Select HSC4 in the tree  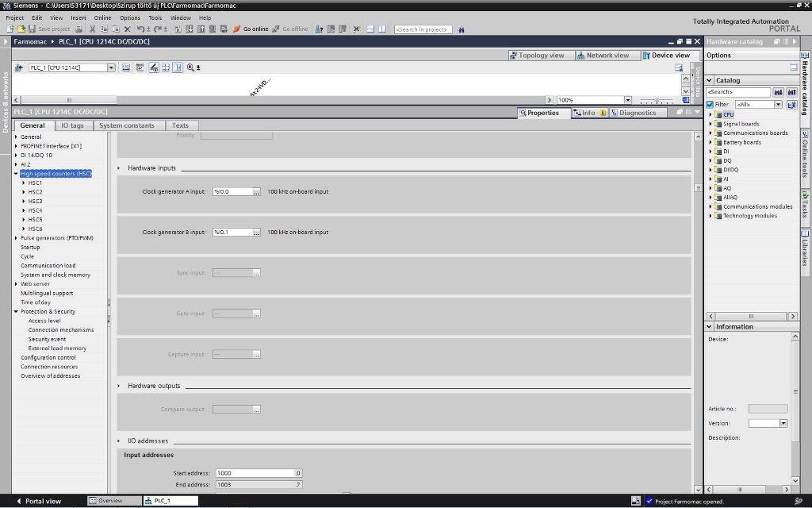(35, 210)
